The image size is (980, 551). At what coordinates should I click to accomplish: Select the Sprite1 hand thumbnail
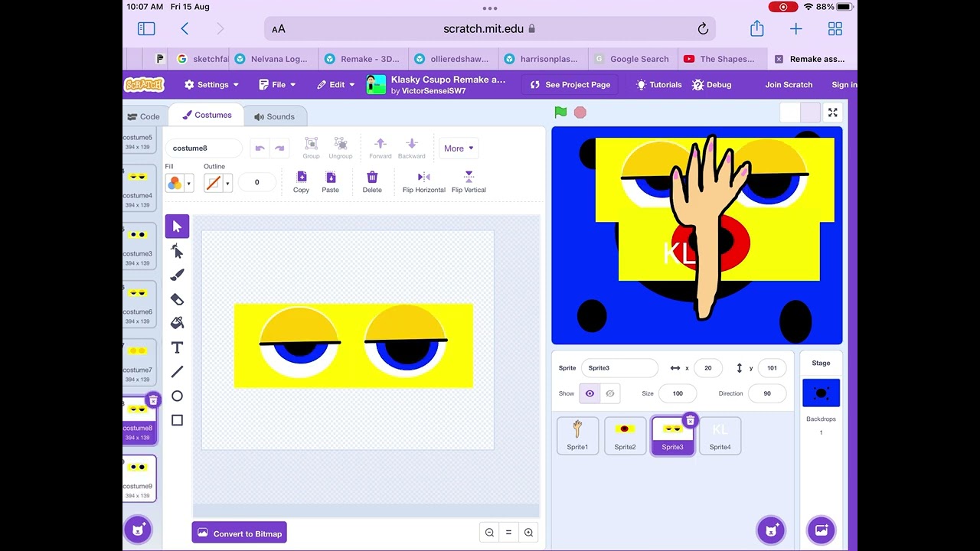(577, 435)
